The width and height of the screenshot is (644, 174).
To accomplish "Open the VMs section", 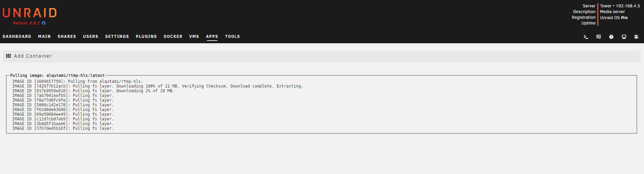I will (x=194, y=37).
